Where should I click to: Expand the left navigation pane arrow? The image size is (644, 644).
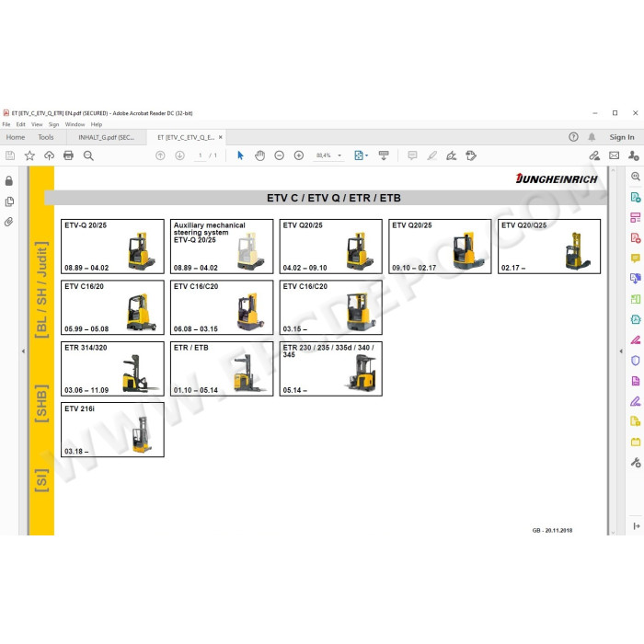(23, 351)
